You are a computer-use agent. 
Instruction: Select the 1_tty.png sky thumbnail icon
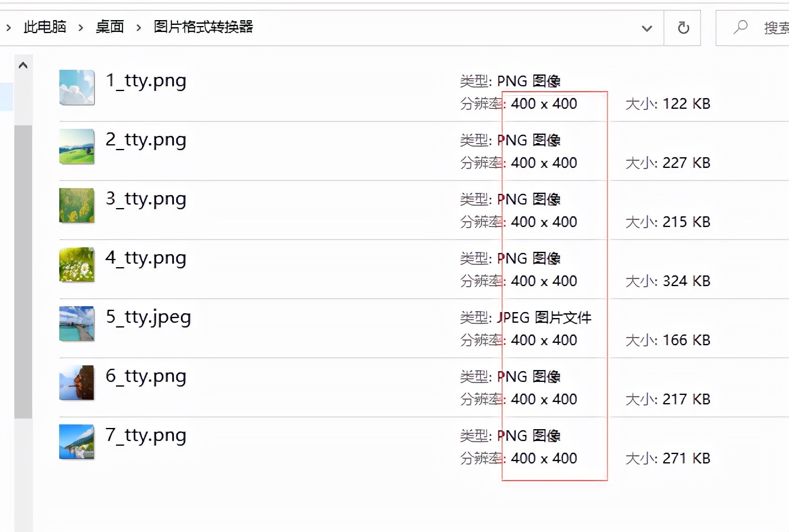click(77, 87)
